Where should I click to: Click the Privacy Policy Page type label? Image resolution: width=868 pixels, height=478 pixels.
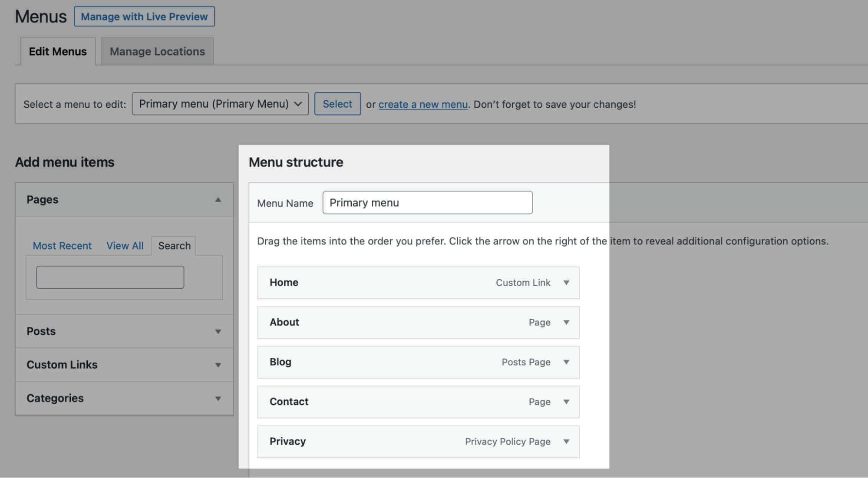[508, 442]
